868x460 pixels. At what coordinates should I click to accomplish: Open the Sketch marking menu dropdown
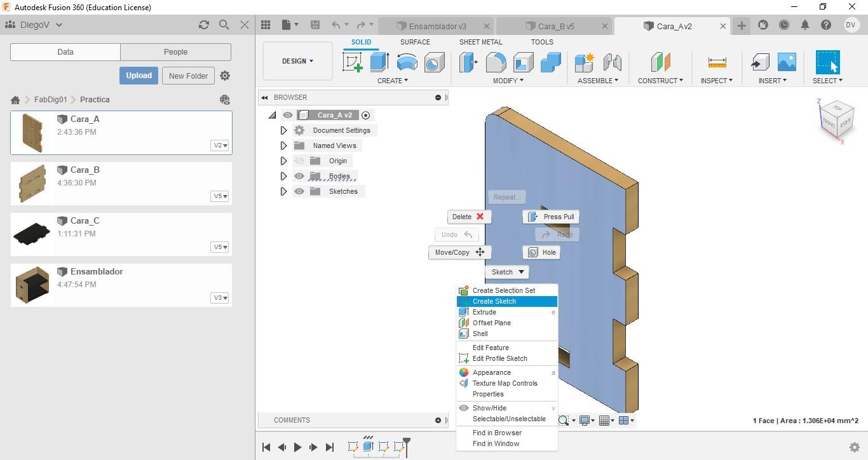[508, 272]
